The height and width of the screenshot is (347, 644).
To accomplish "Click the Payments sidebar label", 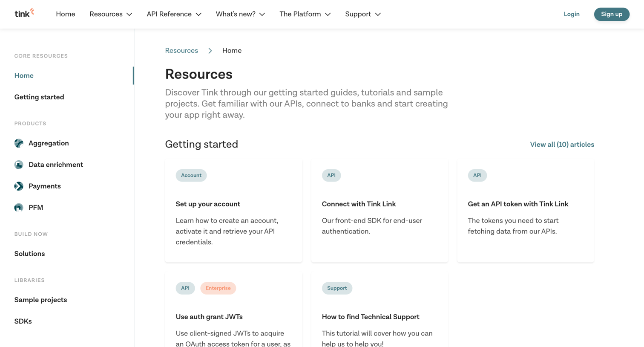I will pos(45,186).
